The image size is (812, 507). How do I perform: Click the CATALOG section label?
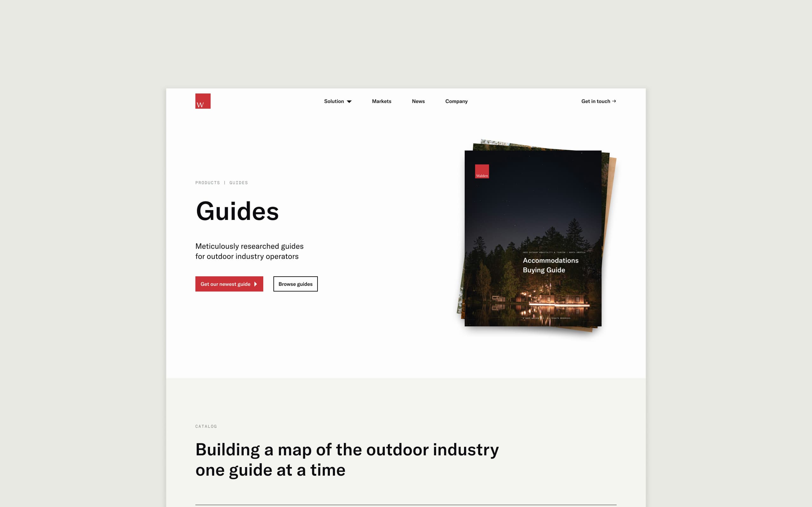pos(206,426)
